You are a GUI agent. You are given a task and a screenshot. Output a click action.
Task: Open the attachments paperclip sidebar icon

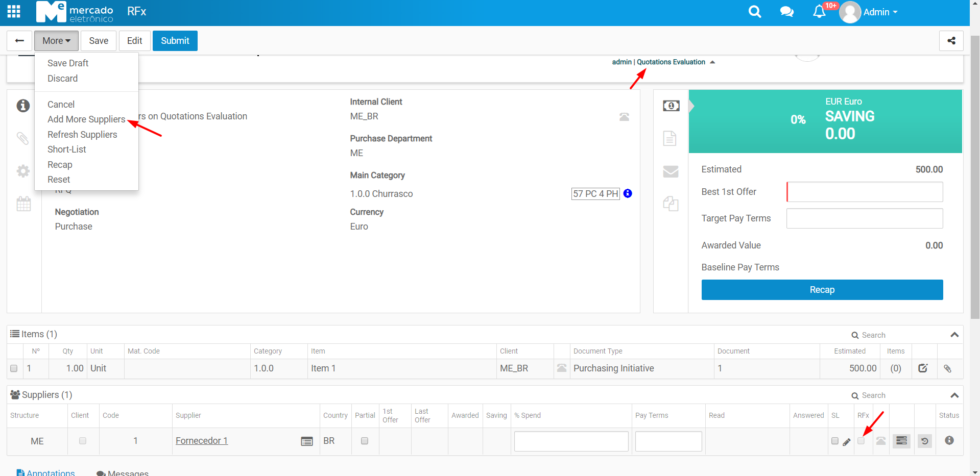pyautogui.click(x=23, y=138)
